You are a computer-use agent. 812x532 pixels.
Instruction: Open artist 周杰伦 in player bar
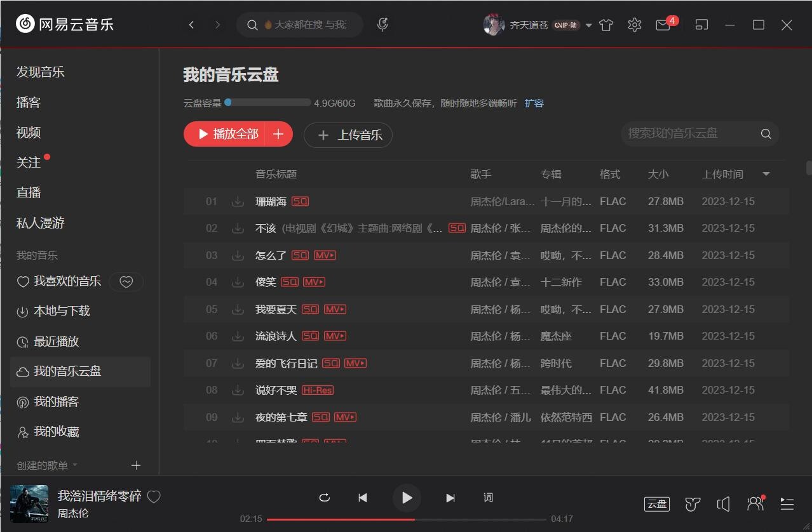[73, 514]
